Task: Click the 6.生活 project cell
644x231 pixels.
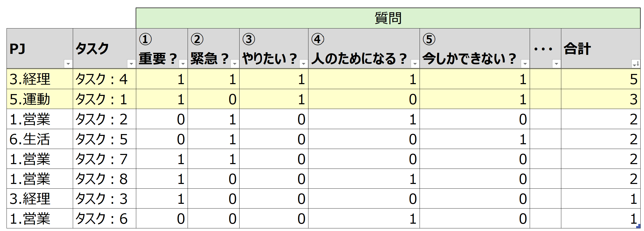Action: click(40, 139)
